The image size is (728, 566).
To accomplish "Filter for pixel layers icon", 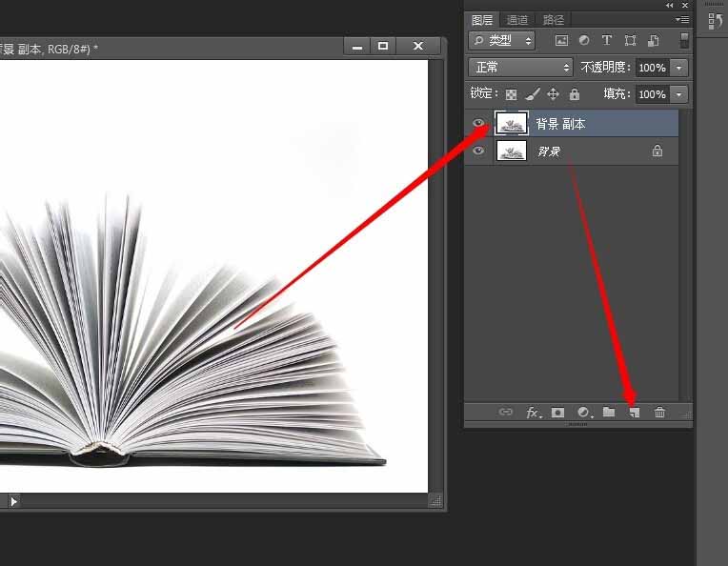I will (x=561, y=41).
